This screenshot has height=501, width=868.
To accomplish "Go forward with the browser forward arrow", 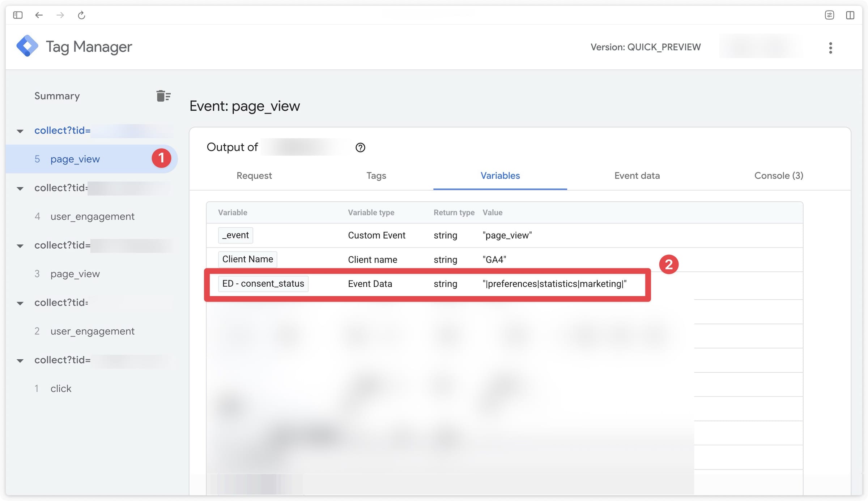I will coord(60,15).
